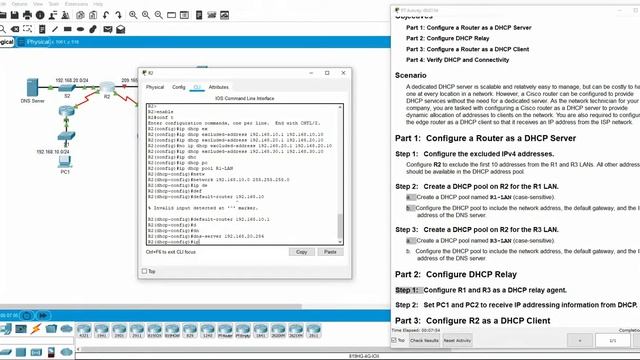This screenshot has width=640, height=360.
Task: Click the Paste toolbar icon
Action: [x=93, y=15]
